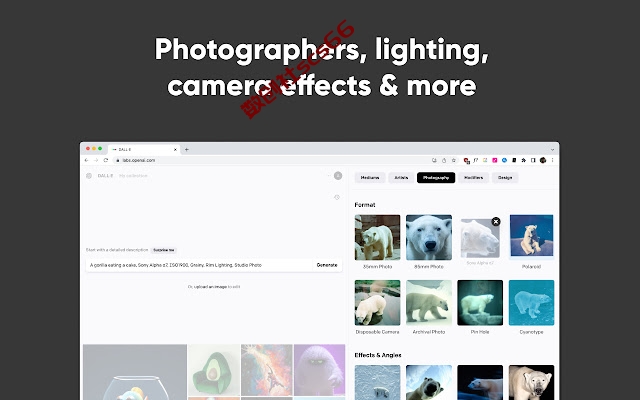
Task: Switch to the Design tab
Action: coord(505,178)
